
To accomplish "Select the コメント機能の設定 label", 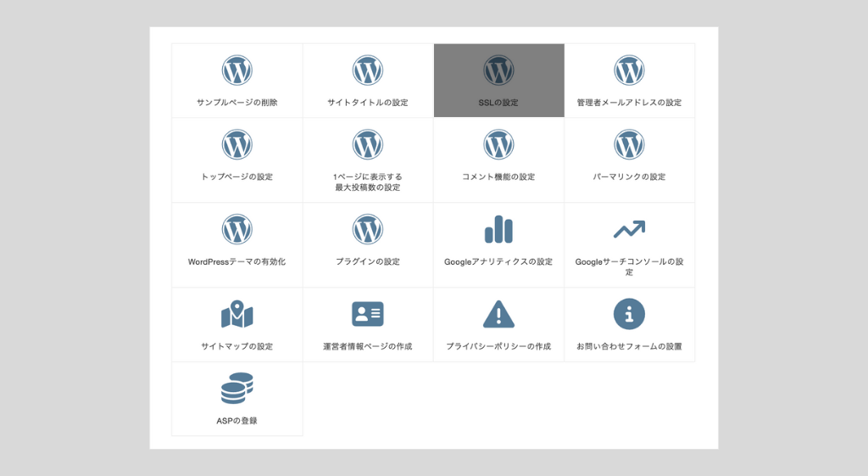I will pos(498,176).
